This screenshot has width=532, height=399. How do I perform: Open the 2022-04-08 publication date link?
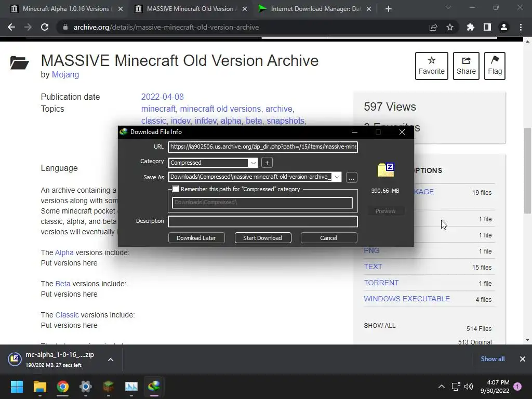tap(162, 97)
